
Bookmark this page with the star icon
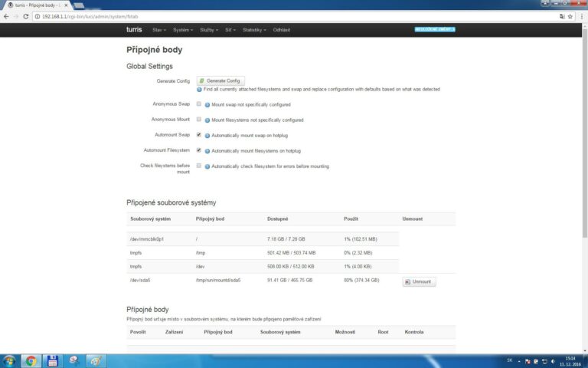click(570, 17)
